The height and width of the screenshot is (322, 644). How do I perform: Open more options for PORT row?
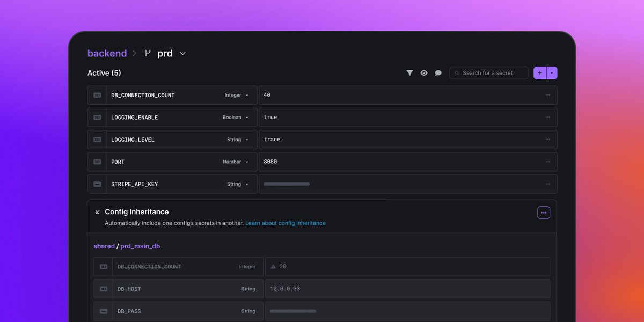tap(547, 162)
